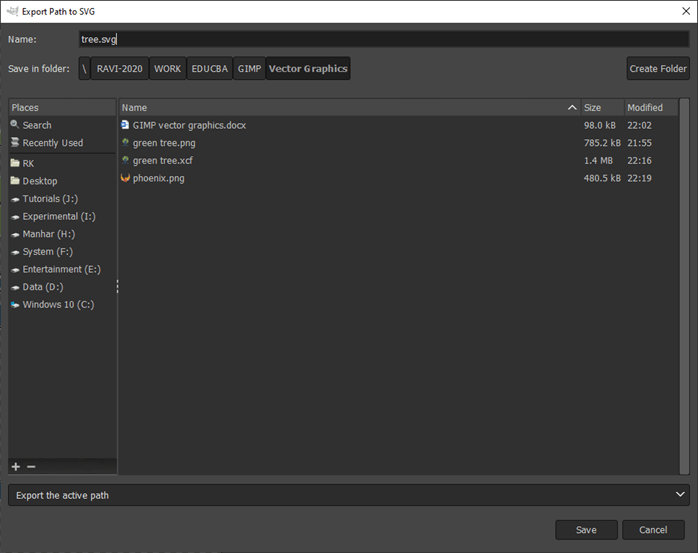Screen dimensions: 698x553
Task: Select the file name green tree.png
Action: click(x=164, y=143)
